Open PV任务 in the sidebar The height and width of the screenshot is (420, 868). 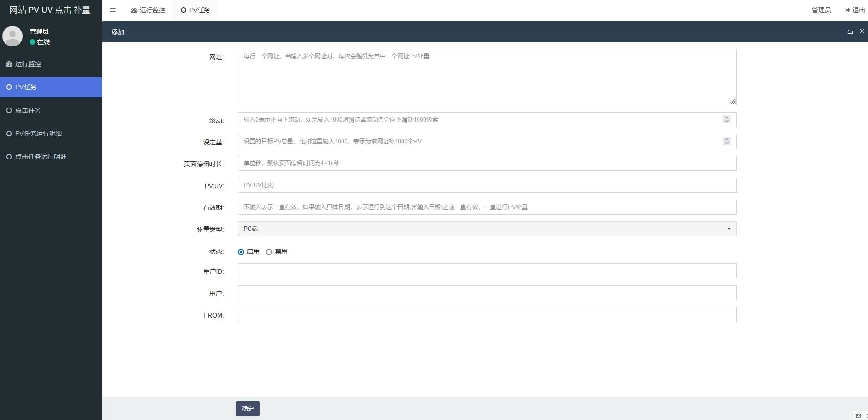[51, 87]
